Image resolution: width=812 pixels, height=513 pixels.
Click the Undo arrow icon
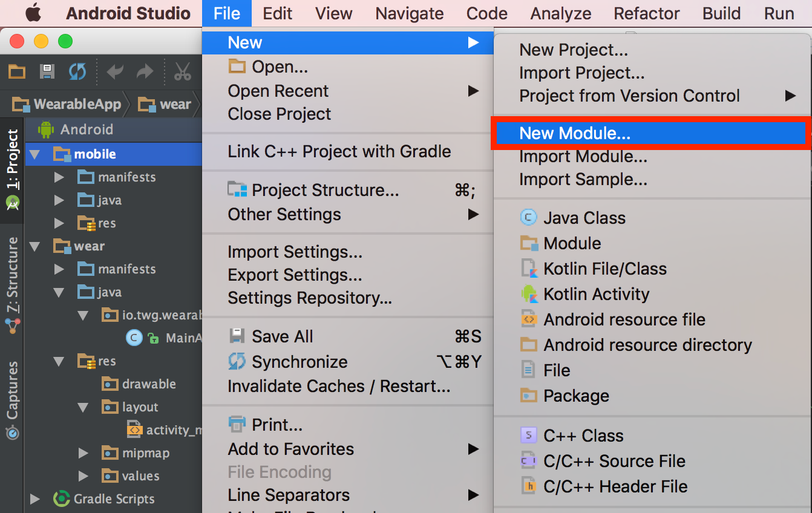(115, 72)
